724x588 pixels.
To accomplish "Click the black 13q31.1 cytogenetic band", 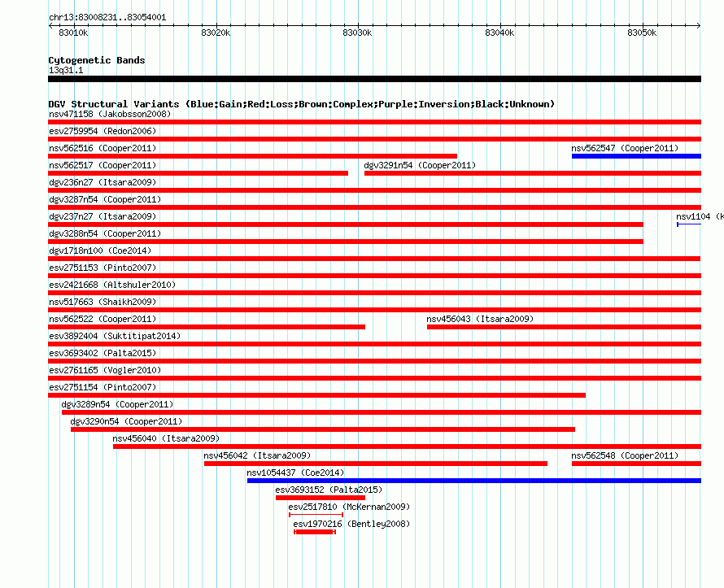I will (x=374, y=79).
